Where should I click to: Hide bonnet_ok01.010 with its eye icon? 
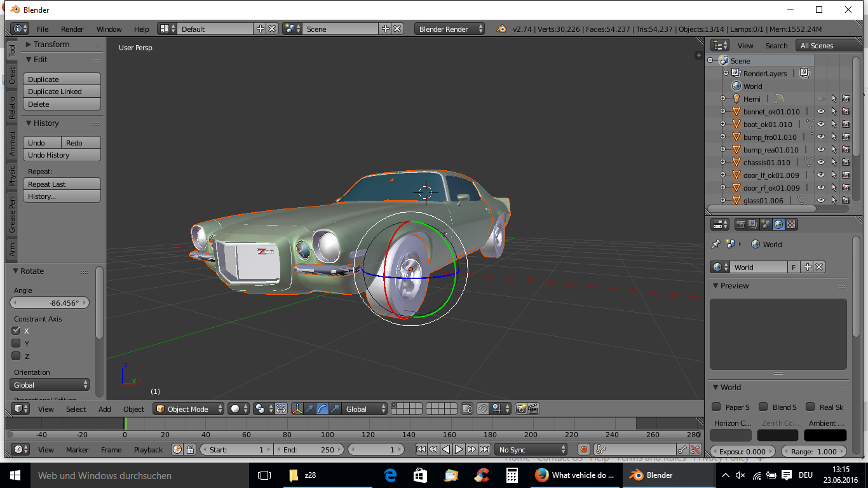click(x=821, y=112)
